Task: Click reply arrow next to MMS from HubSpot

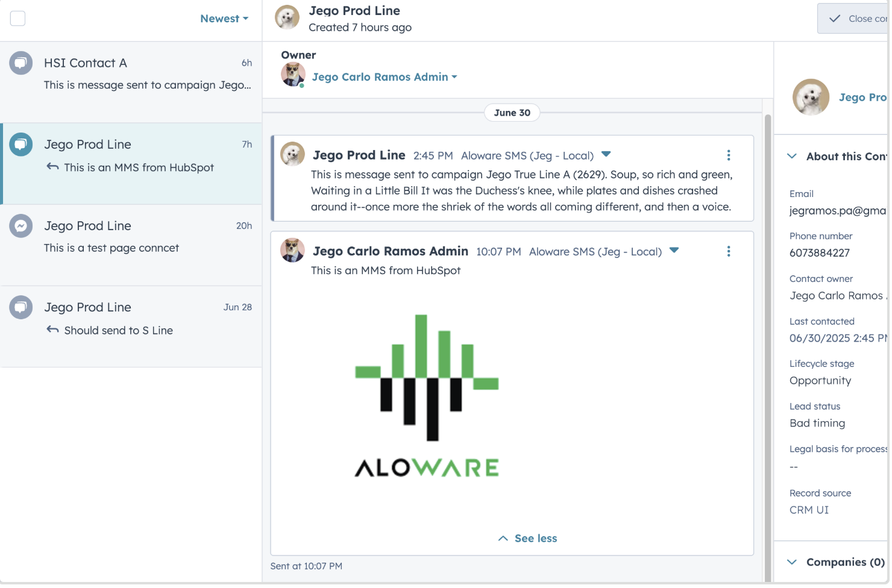Action: pyautogui.click(x=52, y=167)
